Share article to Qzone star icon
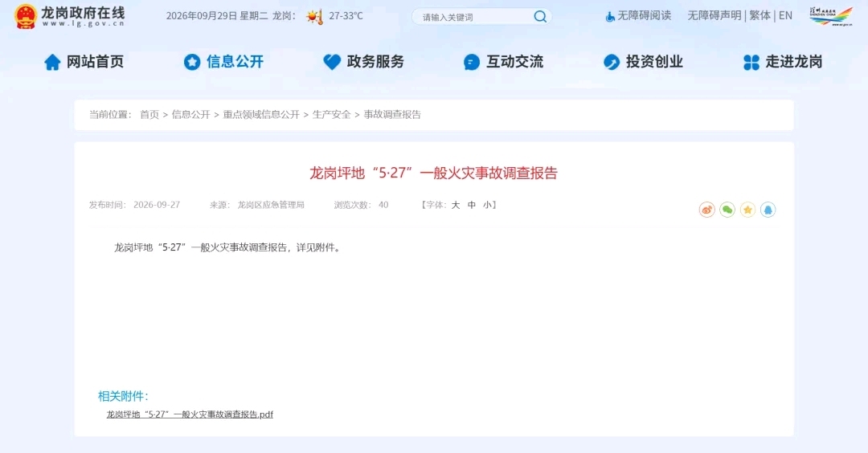The width and height of the screenshot is (868, 453). (x=748, y=210)
